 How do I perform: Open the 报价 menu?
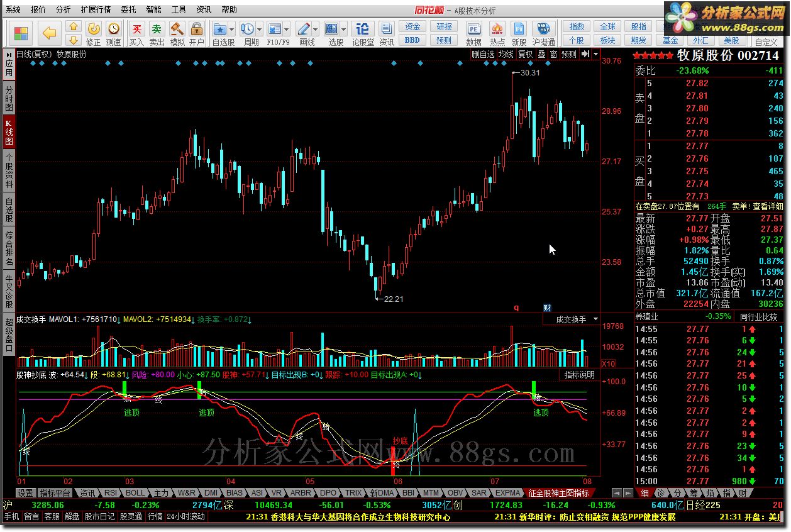[38, 9]
